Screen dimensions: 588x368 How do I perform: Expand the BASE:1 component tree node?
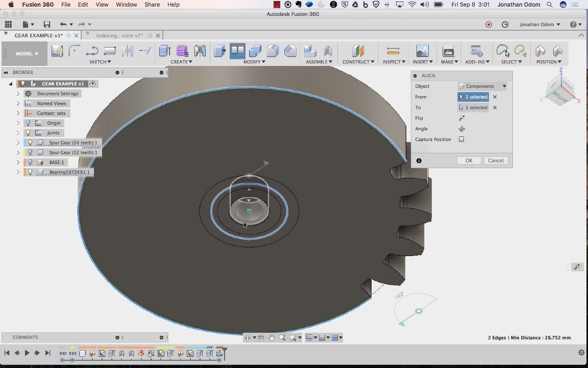(18, 163)
